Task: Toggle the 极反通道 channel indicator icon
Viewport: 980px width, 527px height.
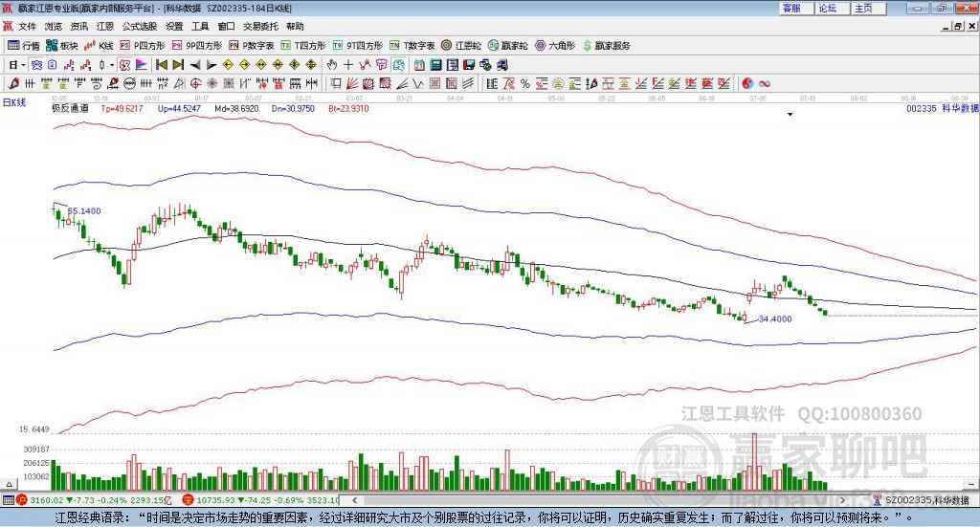Action: tap(125, 65)
